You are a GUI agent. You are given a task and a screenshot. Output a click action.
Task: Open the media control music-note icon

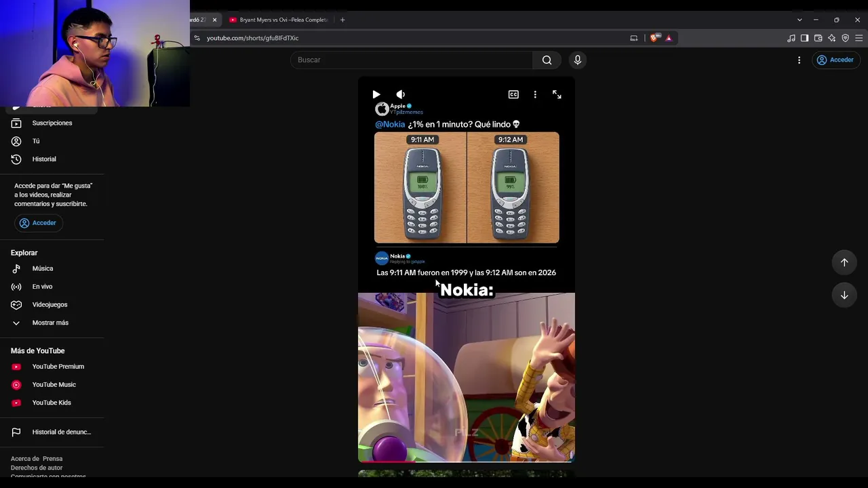click(x=791, y=38)
